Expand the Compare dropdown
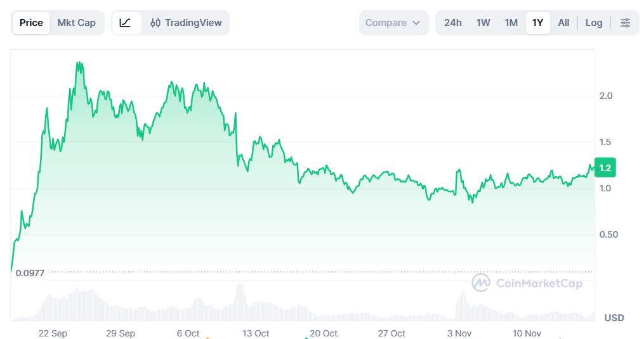The width and height of the screenshot is (644, 339). [x=393, y=23]
